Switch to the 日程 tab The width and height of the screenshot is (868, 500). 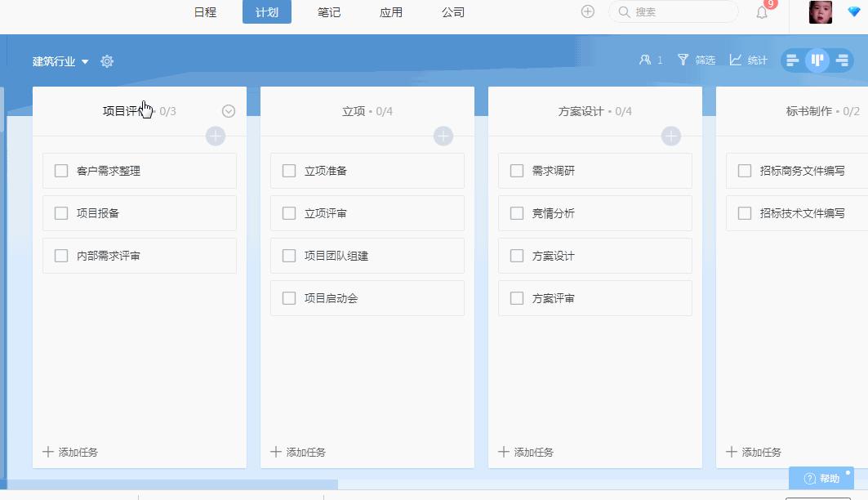coord(205,12)
